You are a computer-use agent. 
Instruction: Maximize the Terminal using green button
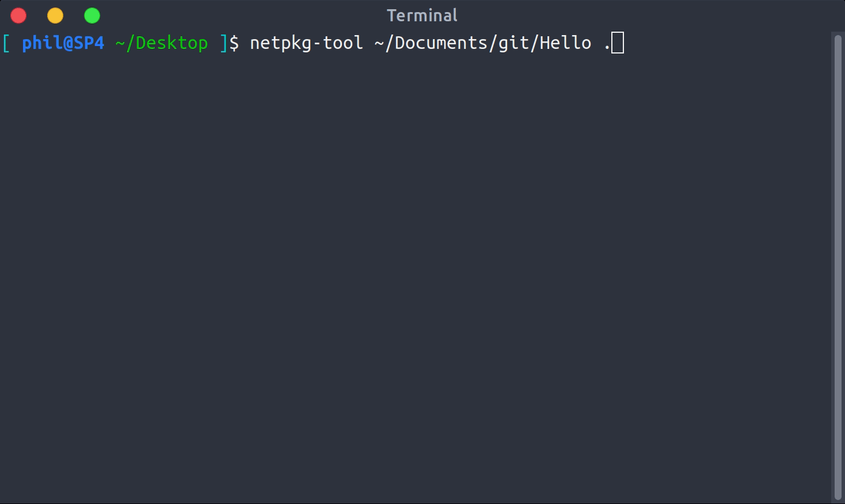92,16
